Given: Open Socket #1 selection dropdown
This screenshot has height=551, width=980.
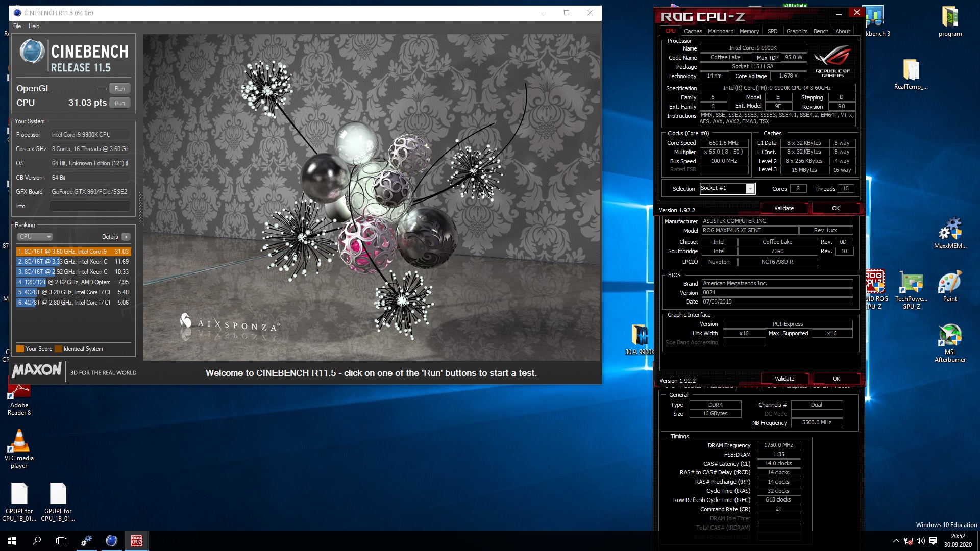Looking at the screenshot, I should point(727,188).
